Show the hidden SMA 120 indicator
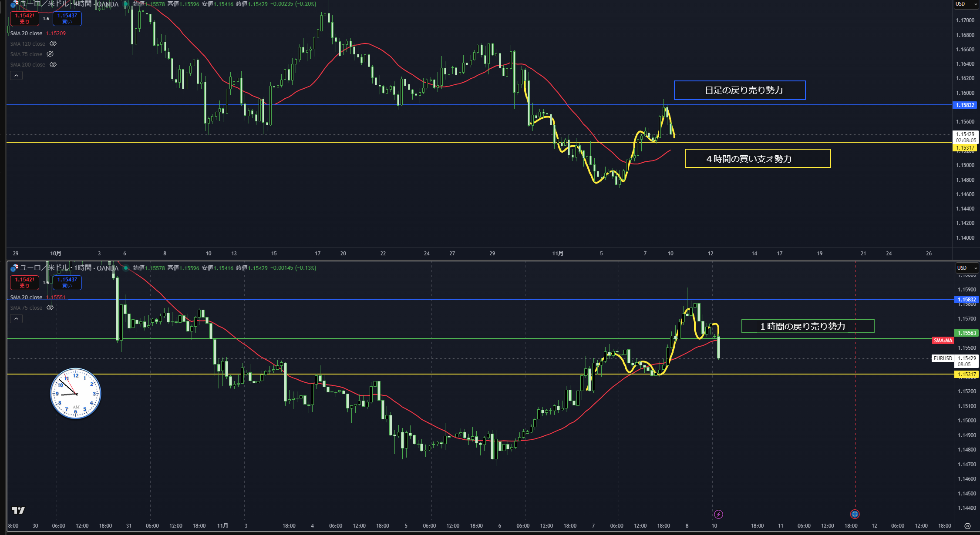Viewport: 980px width, 535px height. click(x=53, y=43)
